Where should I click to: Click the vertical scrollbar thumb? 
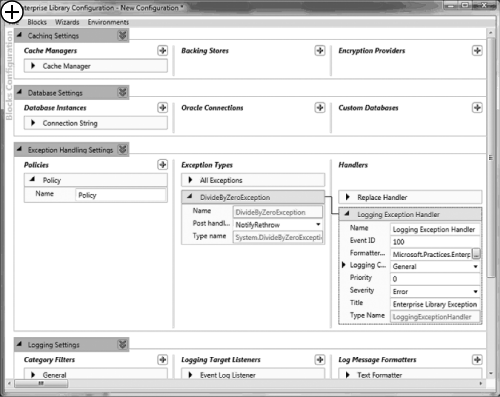coord(491,157)
